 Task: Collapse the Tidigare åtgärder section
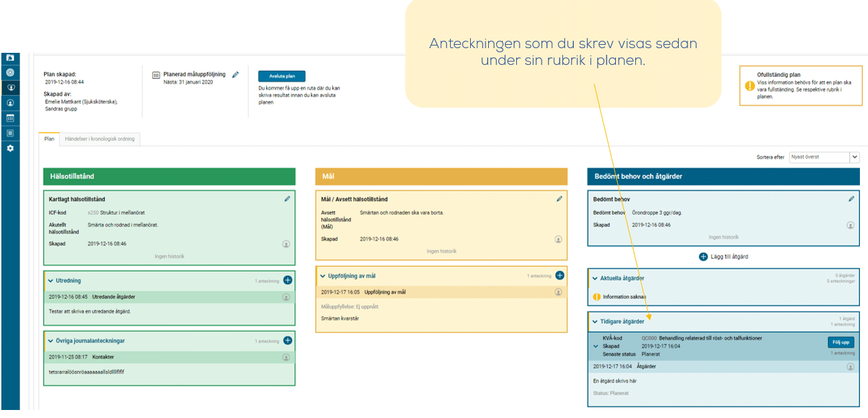tap(595, 322)
